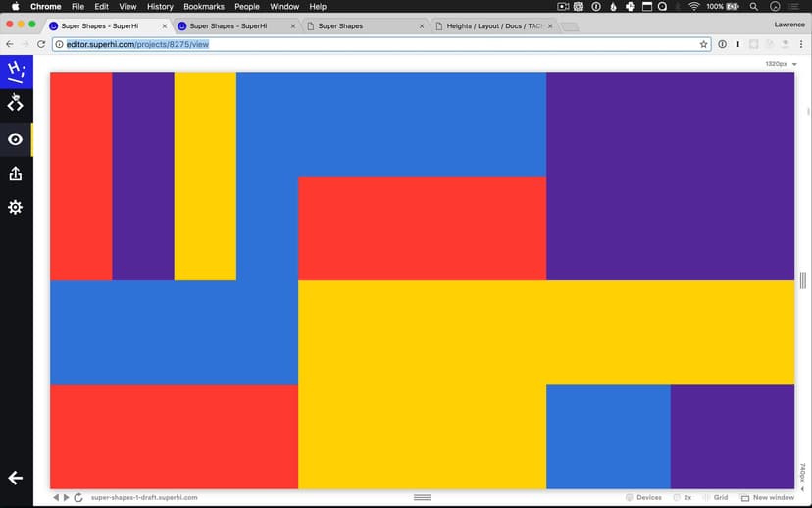Click the Chrome address bar URL
Image resolution: width=812 pixels, height=508 pixels.
coord(137,44)
